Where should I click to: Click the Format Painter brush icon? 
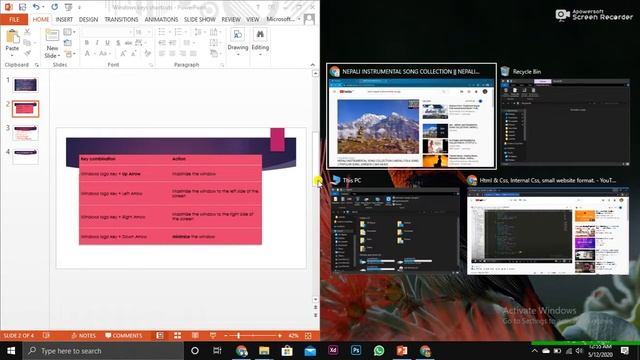27,53
